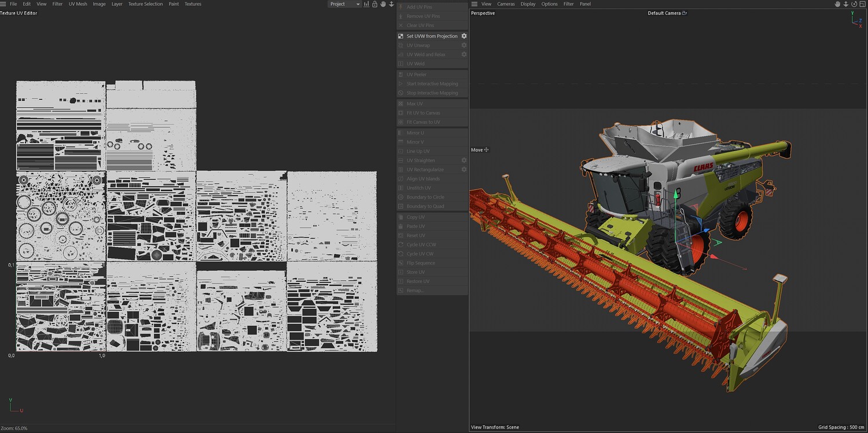Image resolution: width=868 pixels, height=433 pixels.
Task: Click the Mirror U icon
Action: click(400, 133)
